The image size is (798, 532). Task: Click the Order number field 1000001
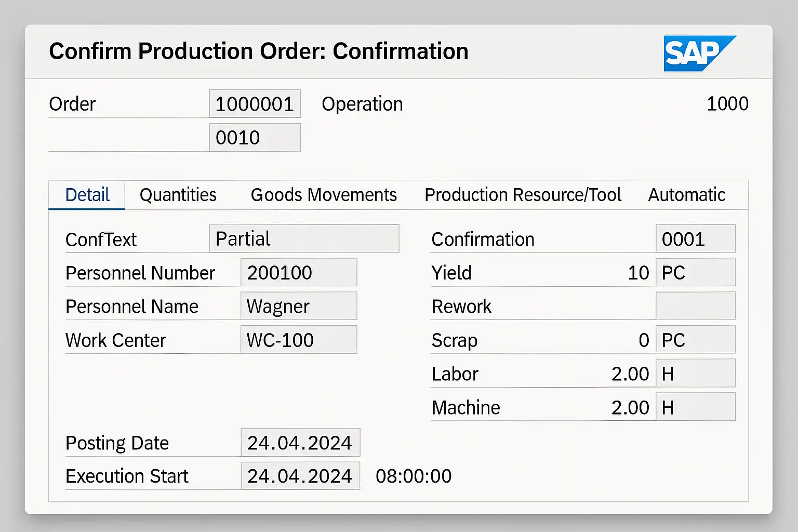tap(255, 104)
